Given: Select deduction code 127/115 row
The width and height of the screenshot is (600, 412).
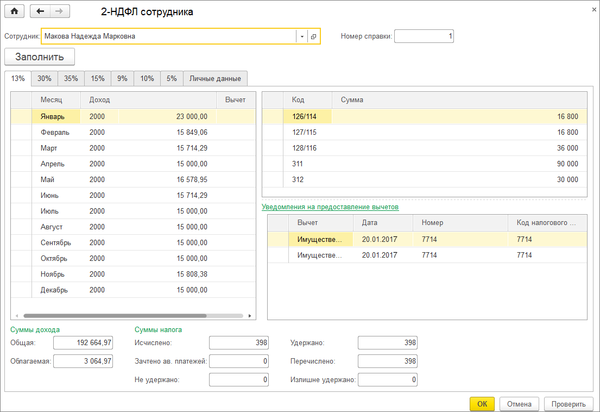Looking at the screenshot, I should click(425, 132).
